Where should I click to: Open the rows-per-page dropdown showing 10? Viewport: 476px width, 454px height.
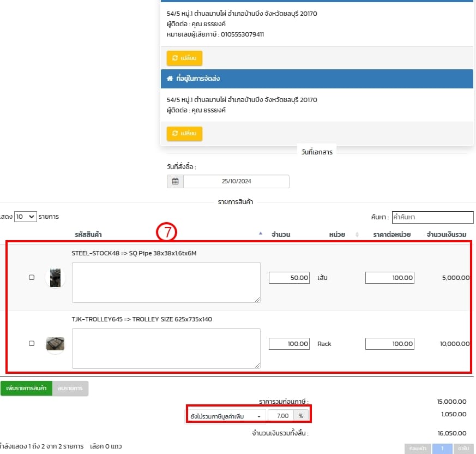pyautogui.click(x=25, y=217)
